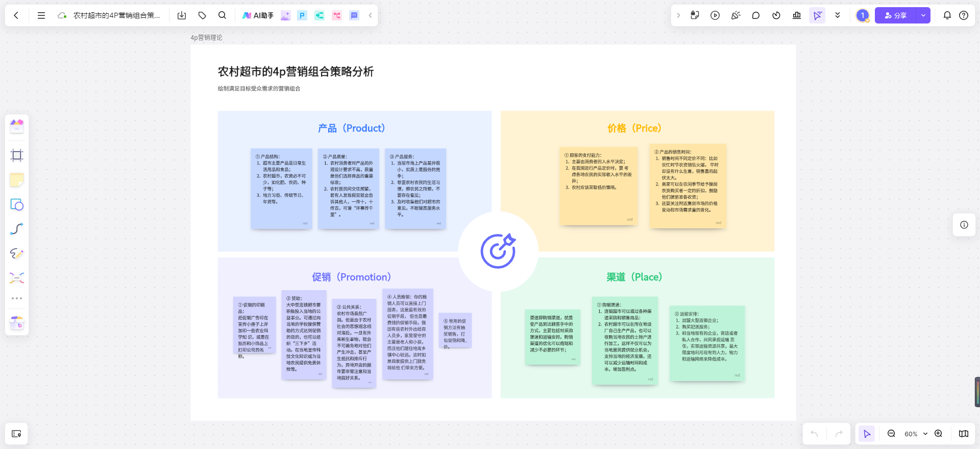Image resolution: width=980 pixels, height=449 pixels.
Task: Collapse the AI toolbar with left chevron
Action: click(371, 15)
